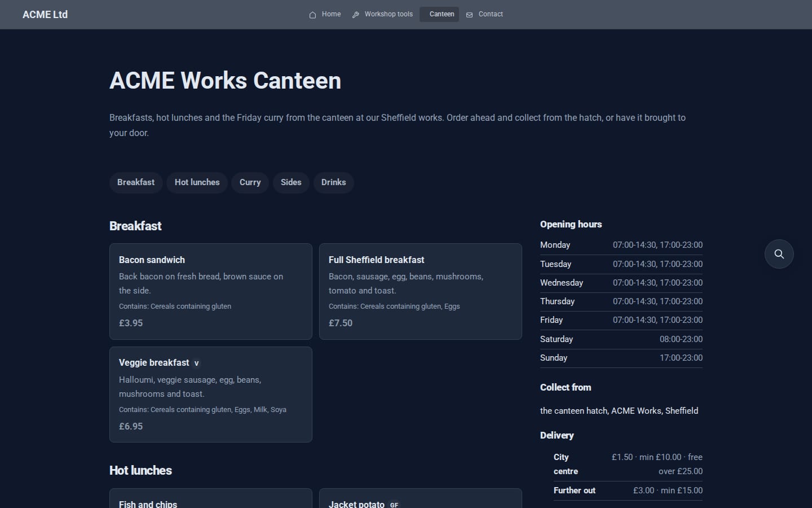Click the Thursday opening hours row

coord(621,301)
